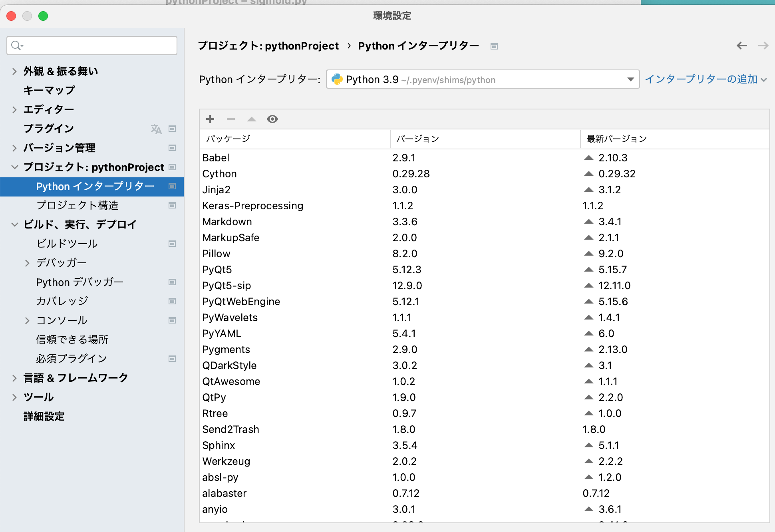Image resolution: width=775 pixels, height=532 pixels.
Task: Click project icon next to プロジェクト構造
Action: (x=172, y=205)
